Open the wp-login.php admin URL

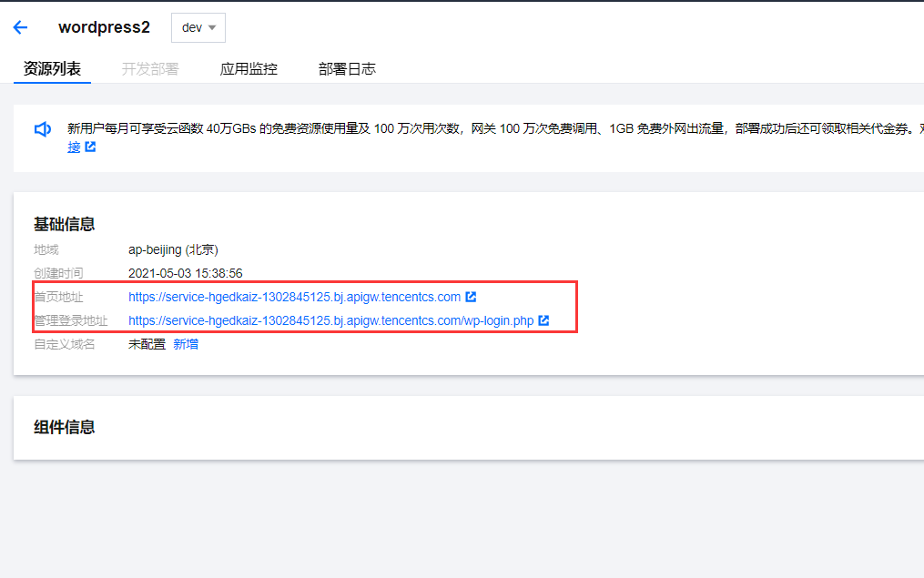[331, 320]
